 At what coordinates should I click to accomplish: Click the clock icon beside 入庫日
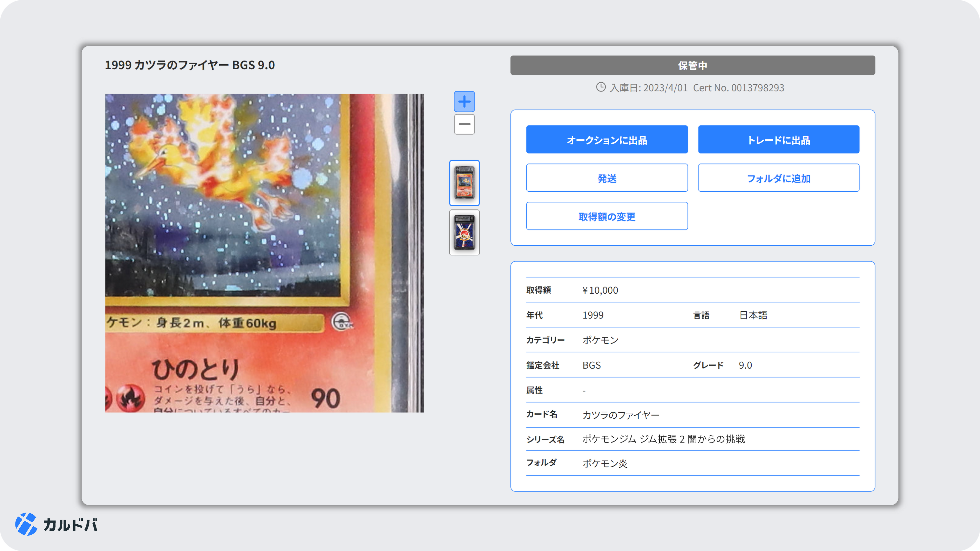pos(601,87)
